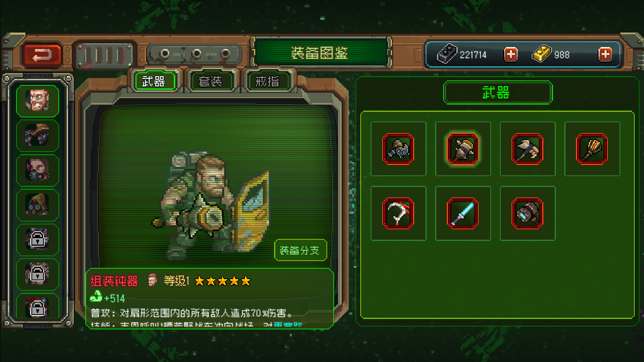Select the hooded goggles character portrait
644x362 pixels.
[x=37, y=205]
